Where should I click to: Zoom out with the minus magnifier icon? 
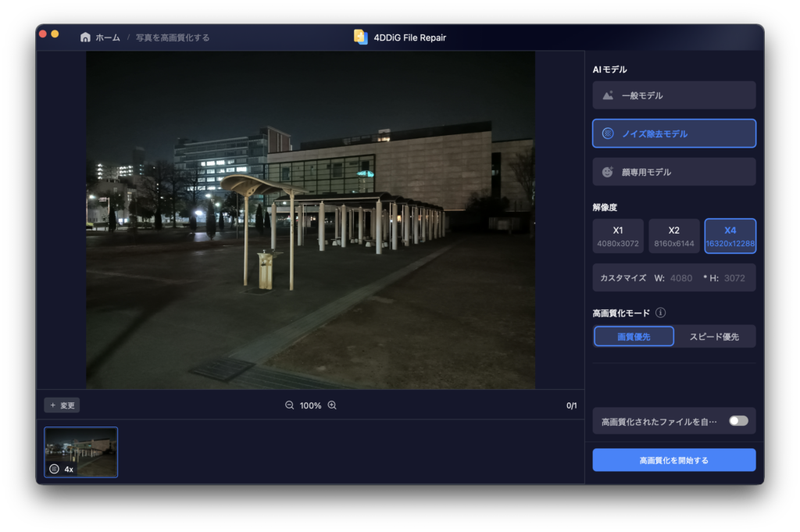[x=289, y=405]
